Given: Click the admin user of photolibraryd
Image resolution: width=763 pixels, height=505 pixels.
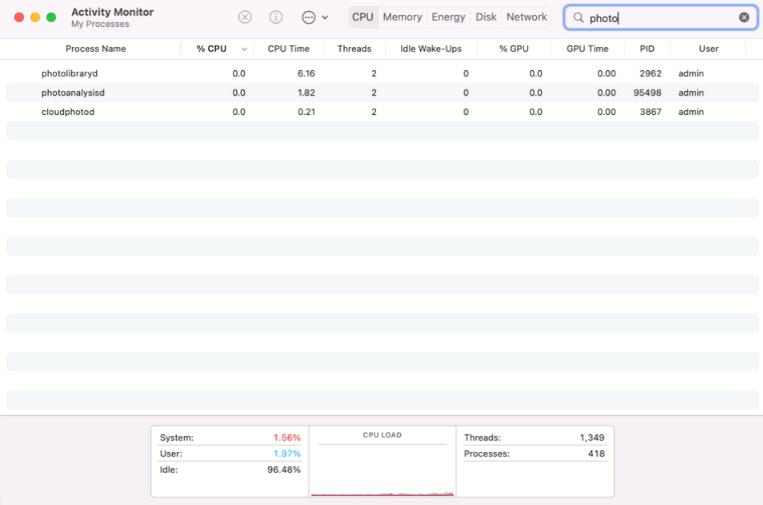Looking at the screenshot, I should [x=691, y=73].
